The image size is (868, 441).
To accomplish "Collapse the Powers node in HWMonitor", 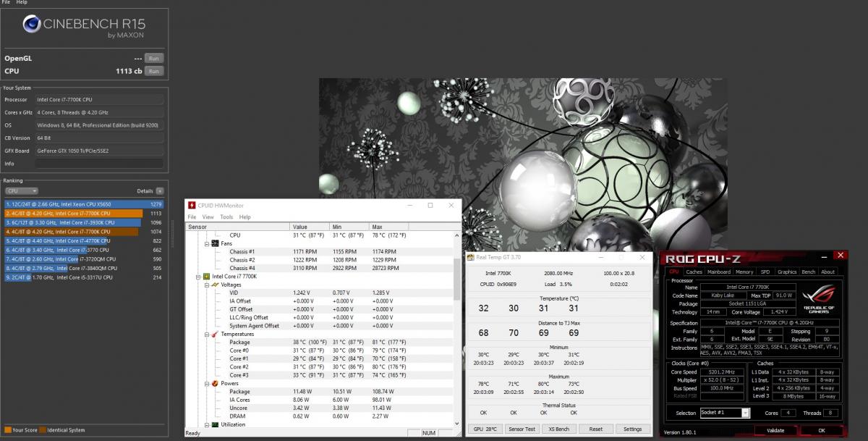I will 207,383.
